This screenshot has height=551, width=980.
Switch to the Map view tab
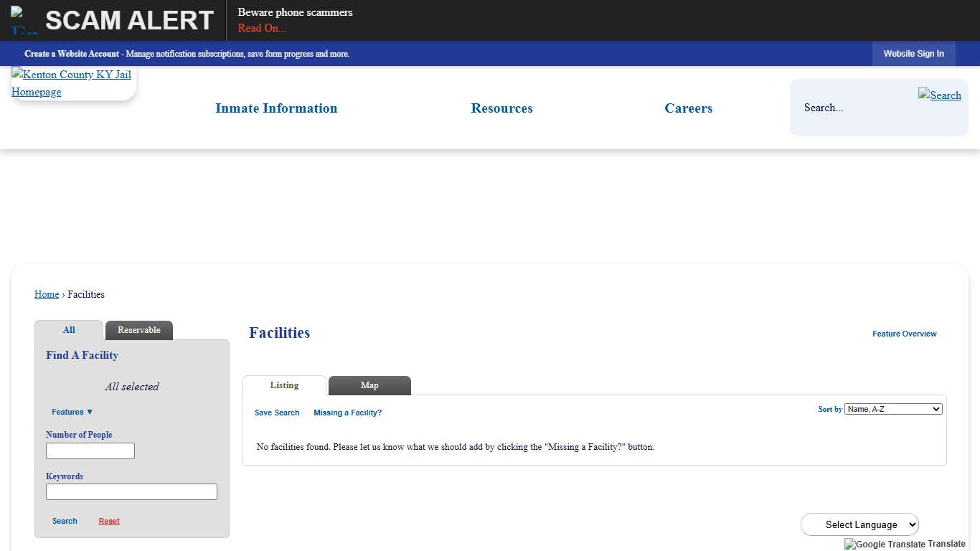tap(369, 385)
